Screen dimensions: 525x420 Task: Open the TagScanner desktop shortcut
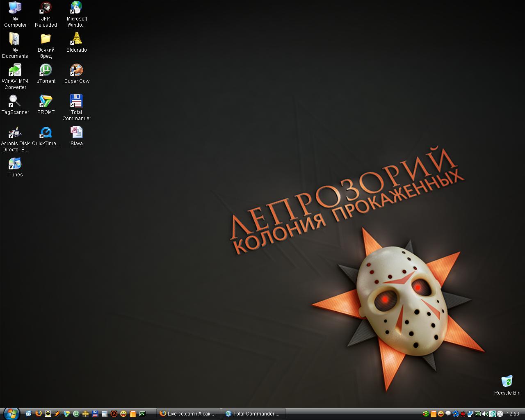coord(15,101)
